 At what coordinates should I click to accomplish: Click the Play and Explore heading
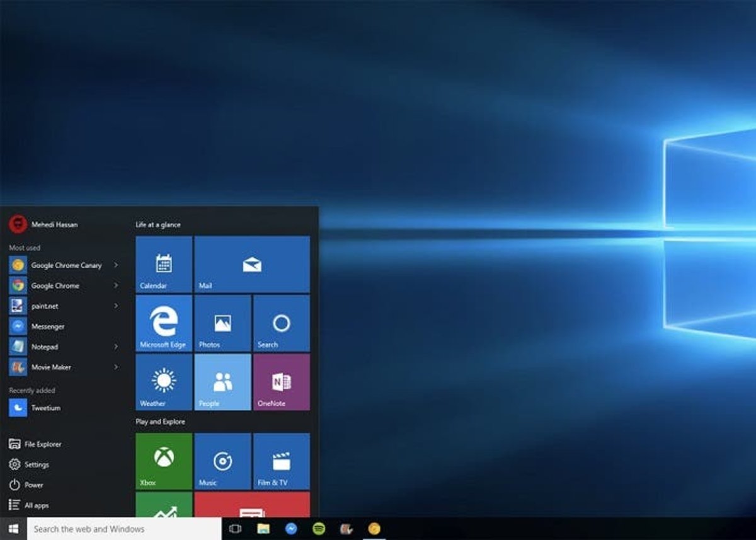coord(160,422)
